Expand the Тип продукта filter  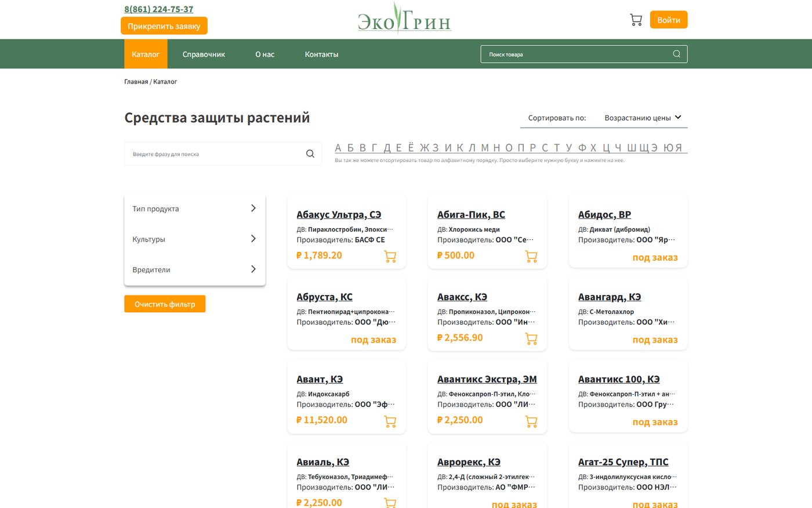pos(195,208)
